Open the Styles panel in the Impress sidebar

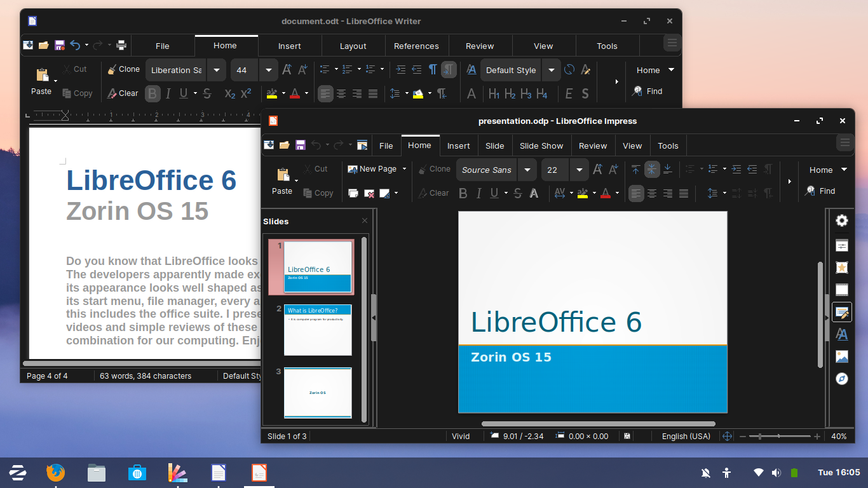(x=842, y=334)
